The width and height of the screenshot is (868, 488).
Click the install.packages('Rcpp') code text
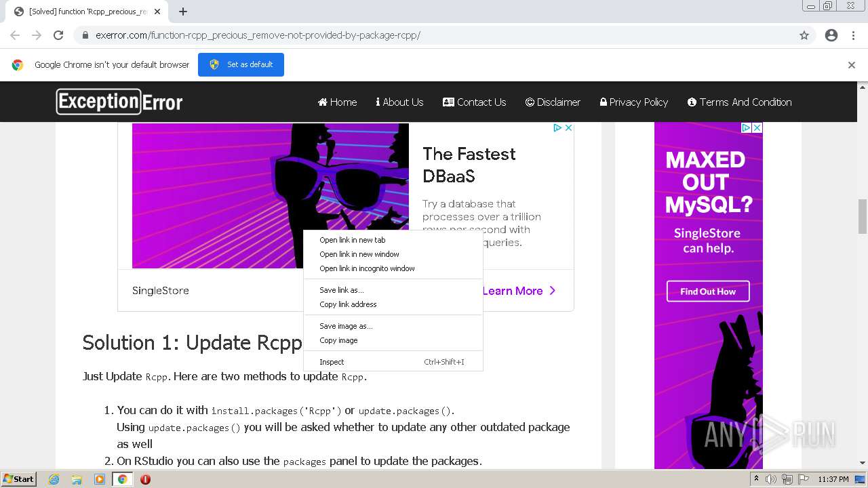(276, 411)
